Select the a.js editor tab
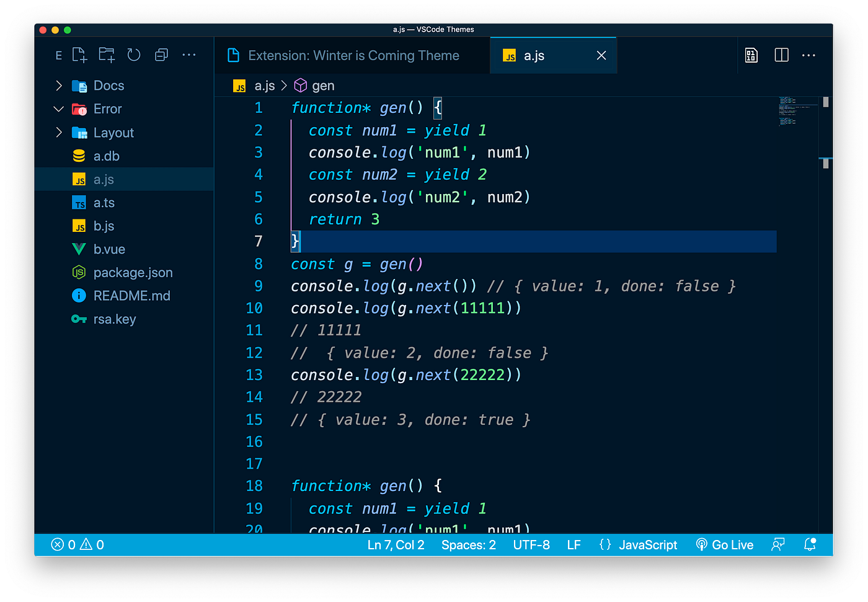The width and height of the screenshot is (868, 602). coord(534,55)
